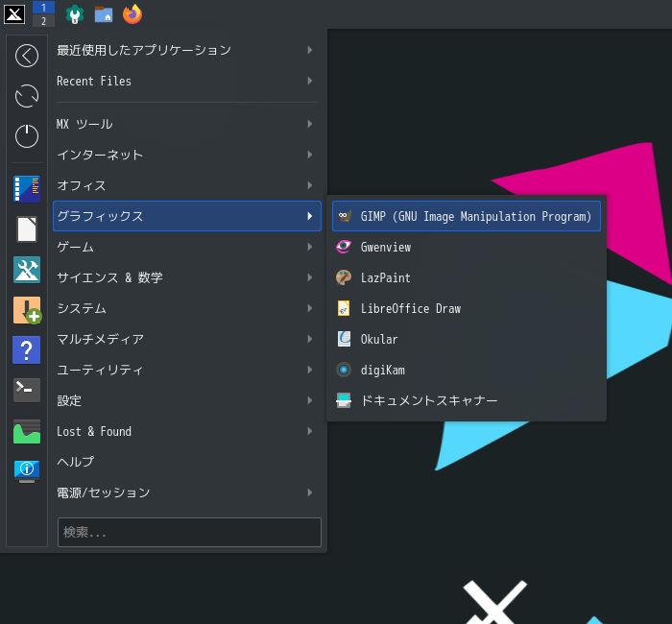The width and height of the screenshot is (672, 624).
Task: Switch to workspace 1 in pager
Action: click(43, 8)
